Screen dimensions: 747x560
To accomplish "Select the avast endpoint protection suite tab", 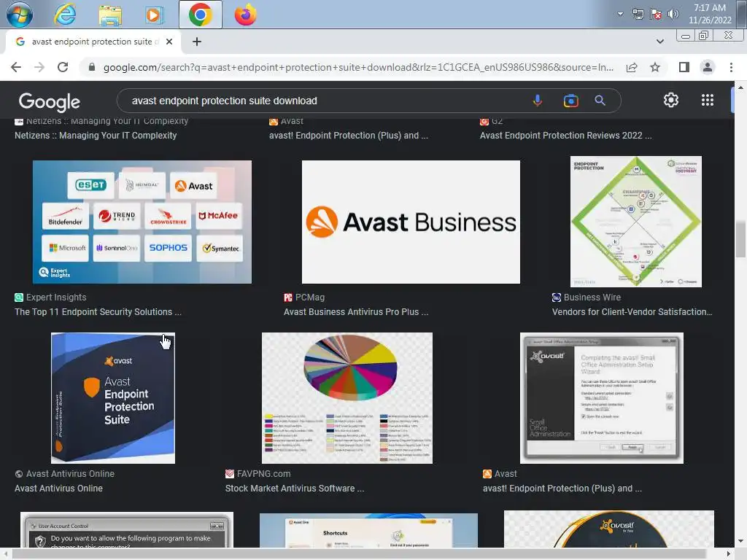I will coord(93,42).
